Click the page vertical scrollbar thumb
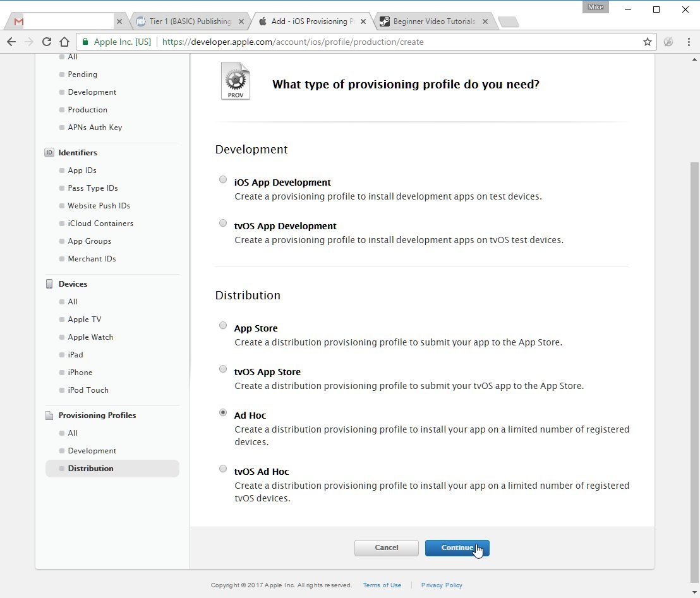 694,369
